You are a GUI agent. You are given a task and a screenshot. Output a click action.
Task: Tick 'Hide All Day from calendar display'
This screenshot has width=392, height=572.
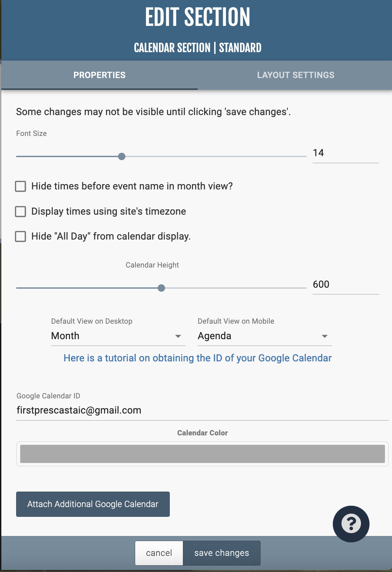21,237
